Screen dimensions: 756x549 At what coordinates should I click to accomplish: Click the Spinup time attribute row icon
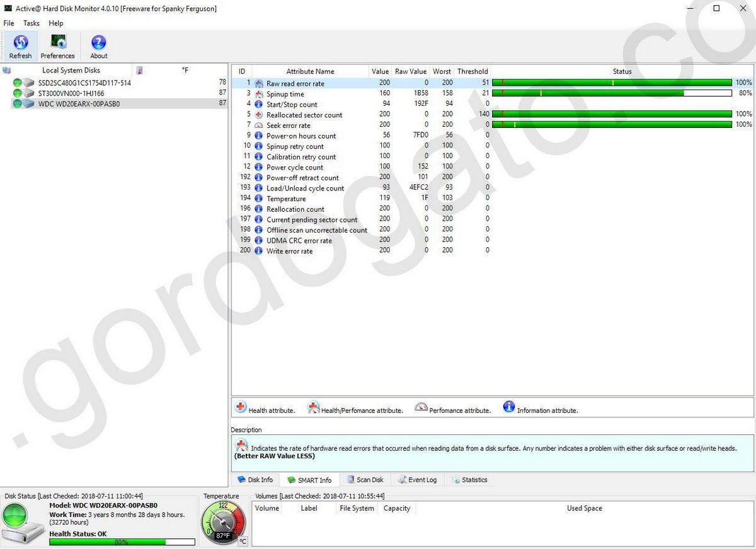point(258,93)
